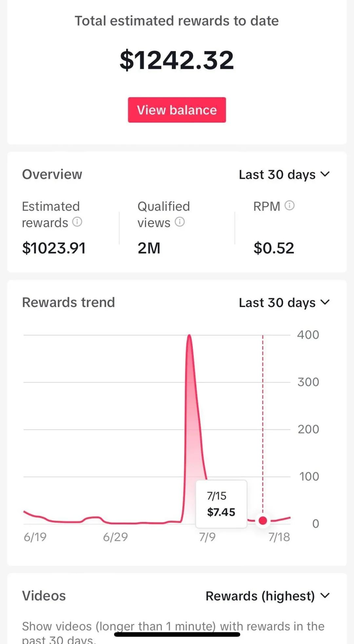354x644 pixels.
Task: Tap info icon next to Qualified views
Action: pyautogui.click(x=180, y=222)
